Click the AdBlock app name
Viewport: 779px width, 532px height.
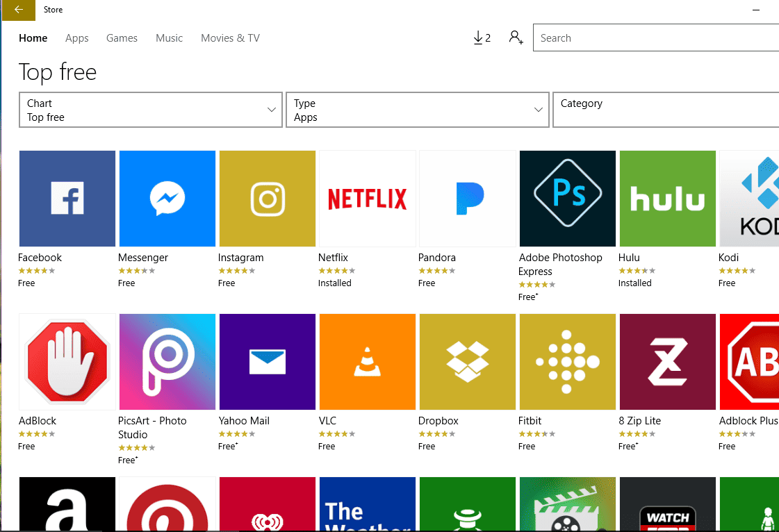[38, 421]
